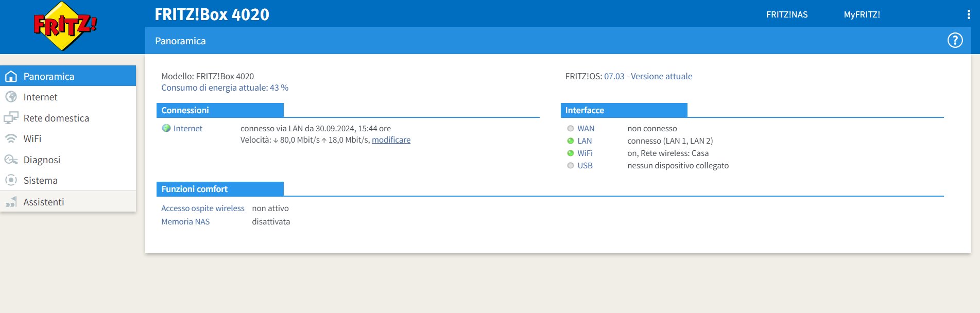
Task: Open the three-dot options menu
Action: 968,14
